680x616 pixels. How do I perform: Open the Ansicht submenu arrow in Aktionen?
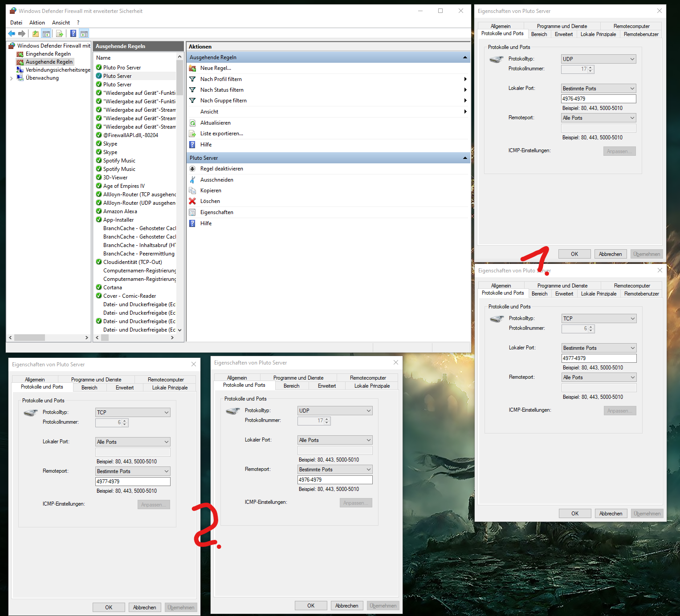465,112
